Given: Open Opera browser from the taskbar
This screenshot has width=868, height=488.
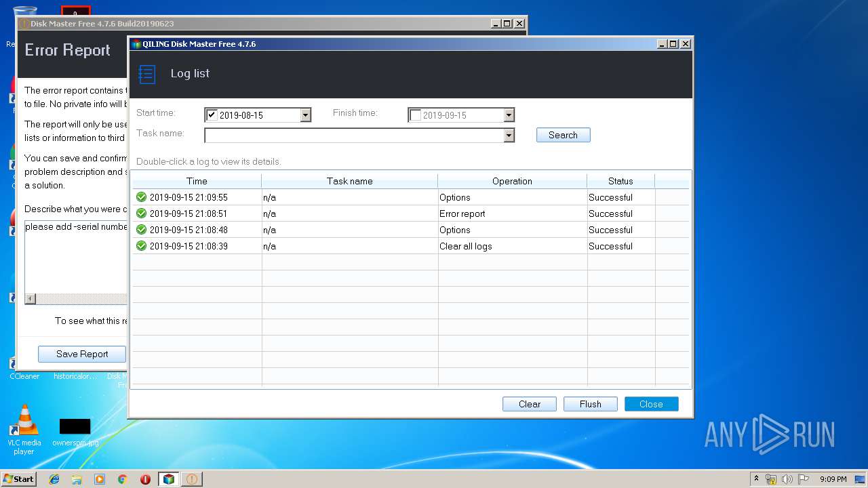Looking at the screenshot, I should coord(145,479).
